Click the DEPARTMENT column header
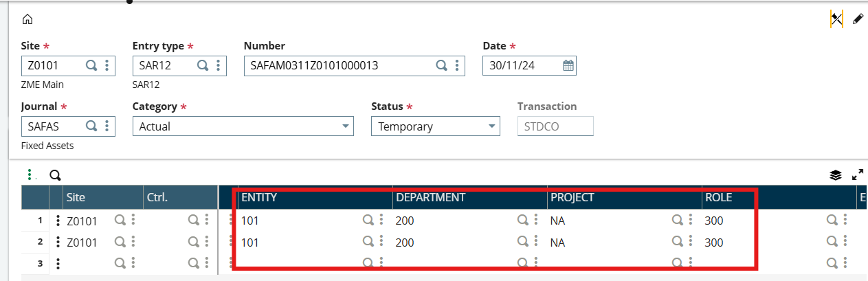This screenshot has width=868, height=281. (x=470, y=197)
